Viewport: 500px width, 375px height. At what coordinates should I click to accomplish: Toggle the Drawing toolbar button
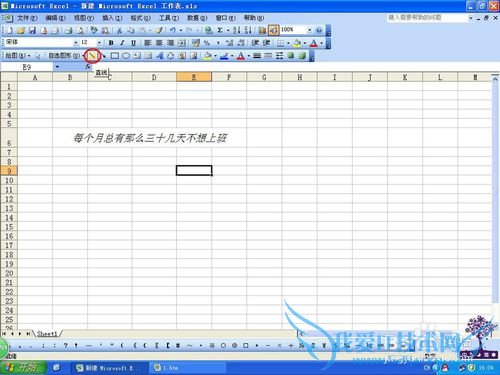coord(273,30)
